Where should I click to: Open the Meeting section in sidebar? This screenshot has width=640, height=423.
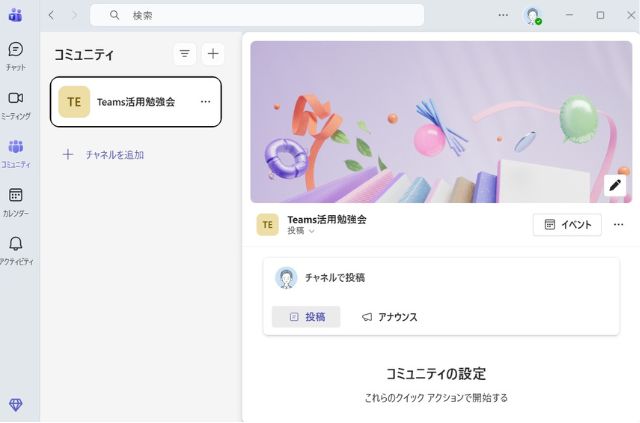tap(16, 103)
